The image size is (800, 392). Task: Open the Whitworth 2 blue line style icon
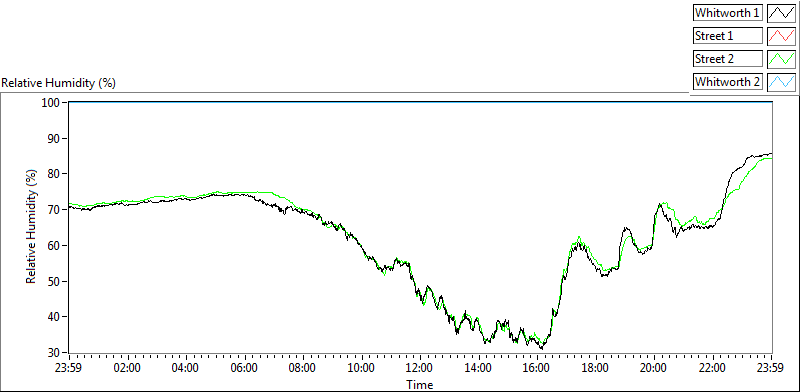click(x=781, y=82)
